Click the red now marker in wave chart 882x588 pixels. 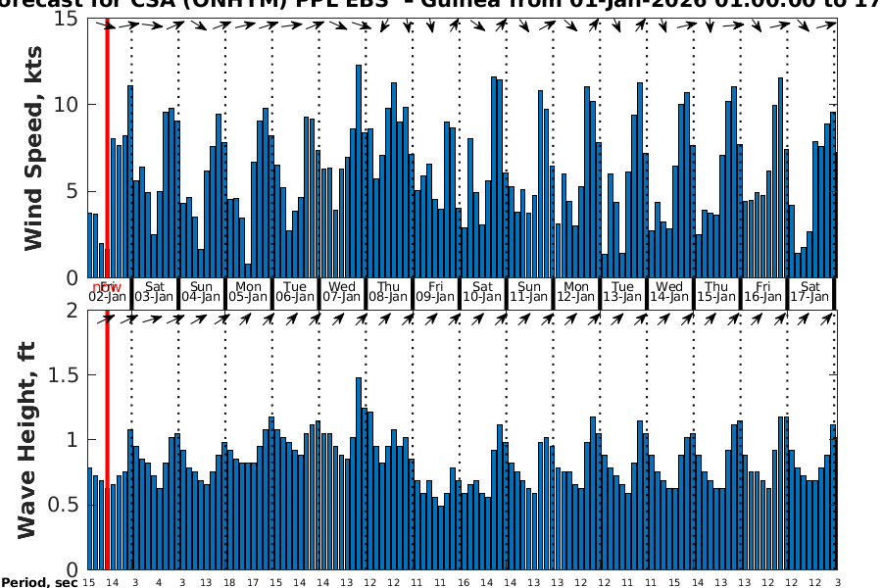tap(106, 441)
